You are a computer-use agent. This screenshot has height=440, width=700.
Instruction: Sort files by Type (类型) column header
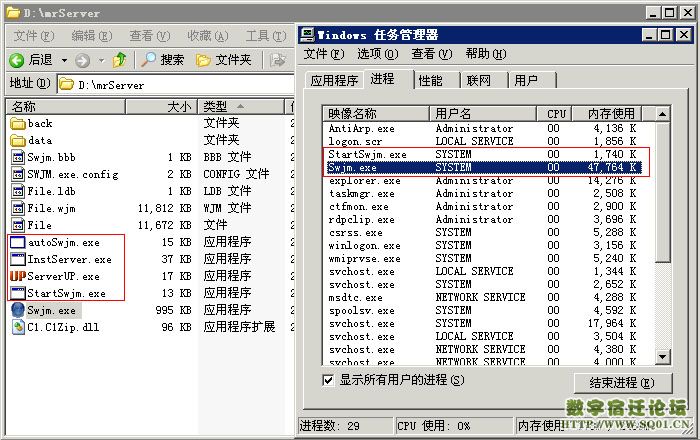pyautogui.click(x=241, y=107)
